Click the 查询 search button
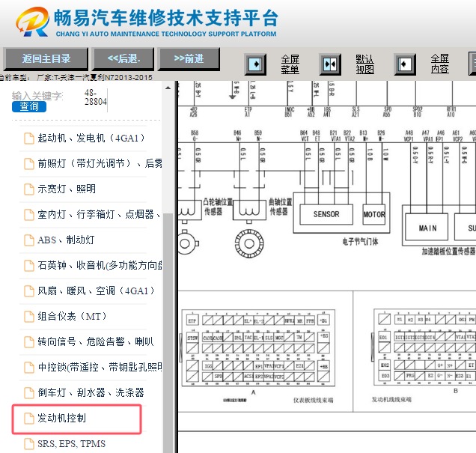The width and height of the screenshot is (476, 453). [29, 106]
